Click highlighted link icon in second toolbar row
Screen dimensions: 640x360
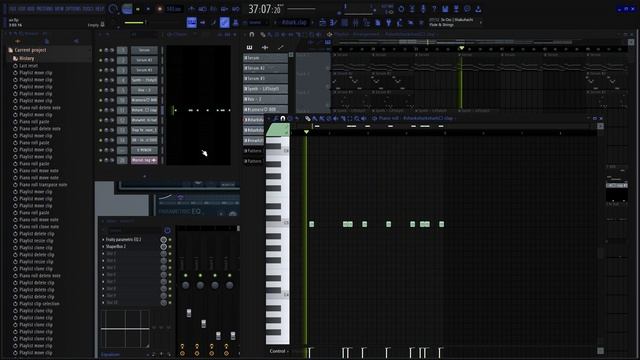tap(224, 22)
